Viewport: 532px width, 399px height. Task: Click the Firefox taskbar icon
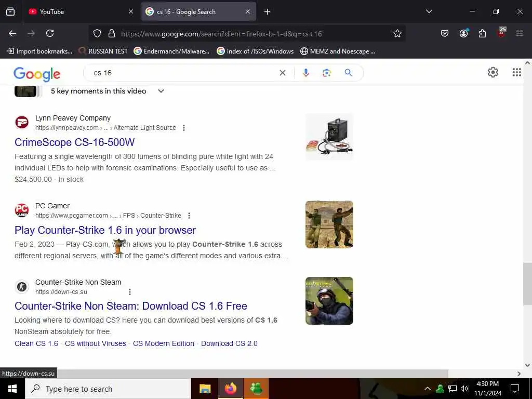click(230, 389)
